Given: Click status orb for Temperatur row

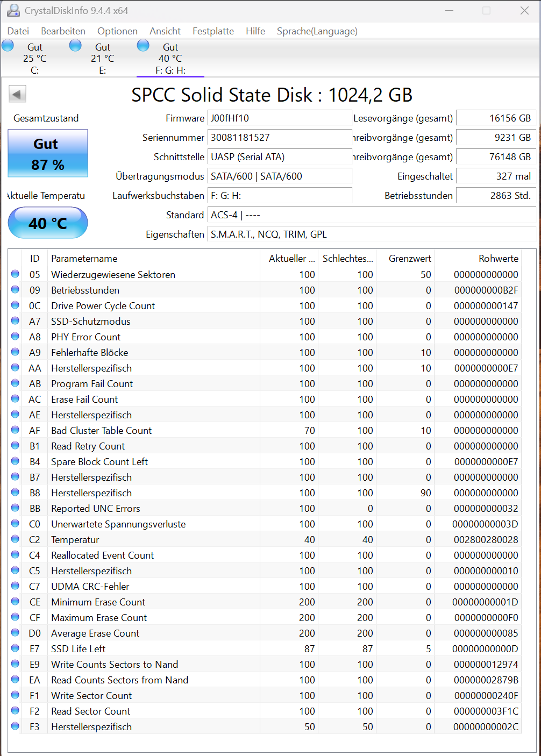Looking at the screenshot, I should tap(15, 539).
